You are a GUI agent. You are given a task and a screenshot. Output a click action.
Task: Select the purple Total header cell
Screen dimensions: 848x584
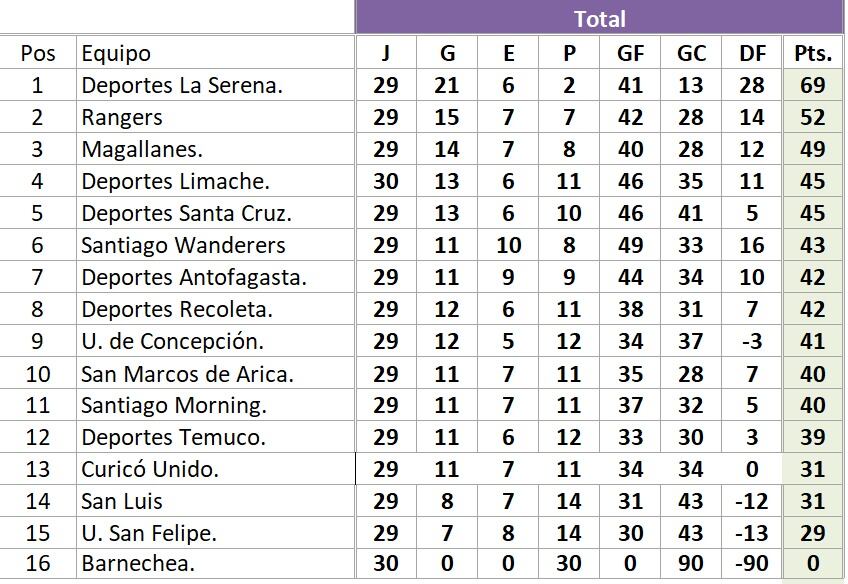click(x=599, y=18)
